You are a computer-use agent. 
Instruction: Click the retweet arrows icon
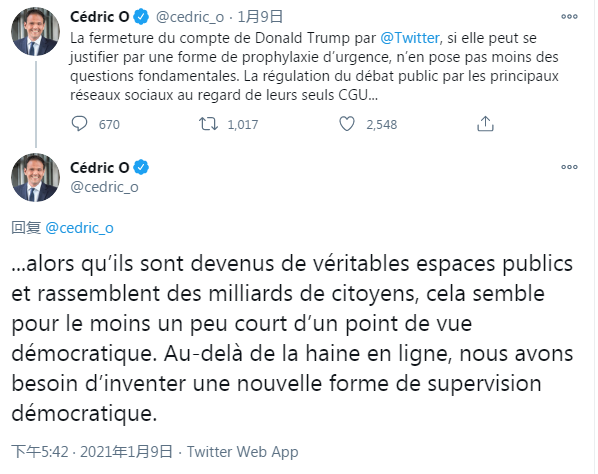click(208, 124)
